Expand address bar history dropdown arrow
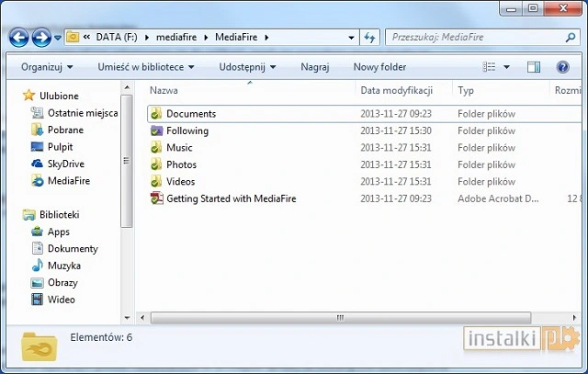 point(351,38)
